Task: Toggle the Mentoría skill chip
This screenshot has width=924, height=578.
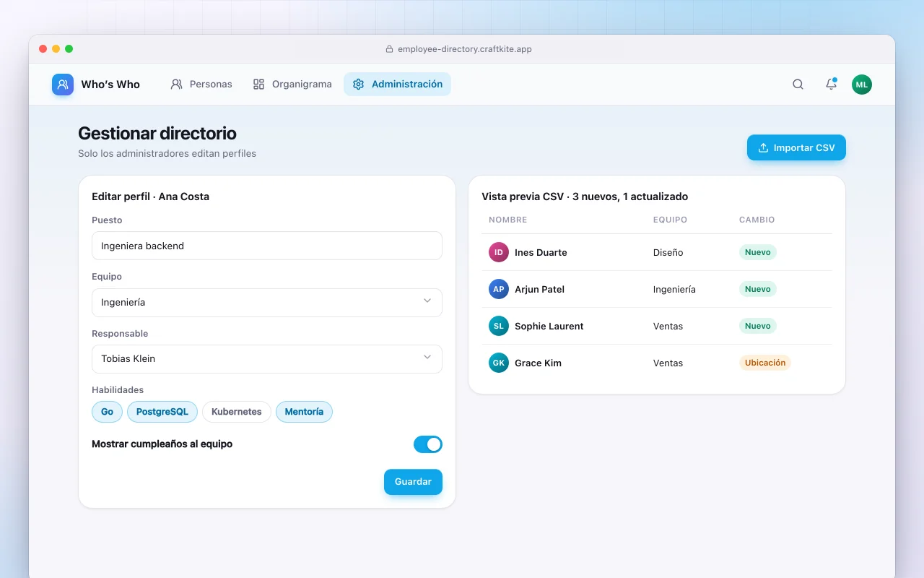Action: point(304,412)
